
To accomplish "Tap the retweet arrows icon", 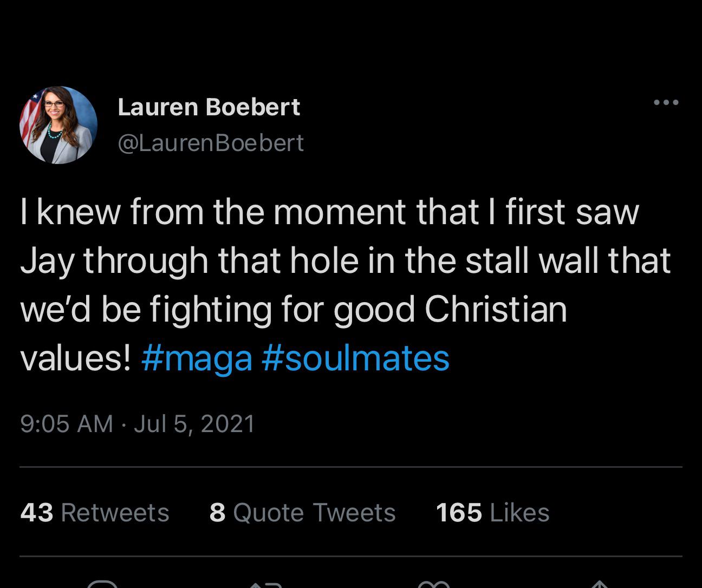I will coord(265,584).
